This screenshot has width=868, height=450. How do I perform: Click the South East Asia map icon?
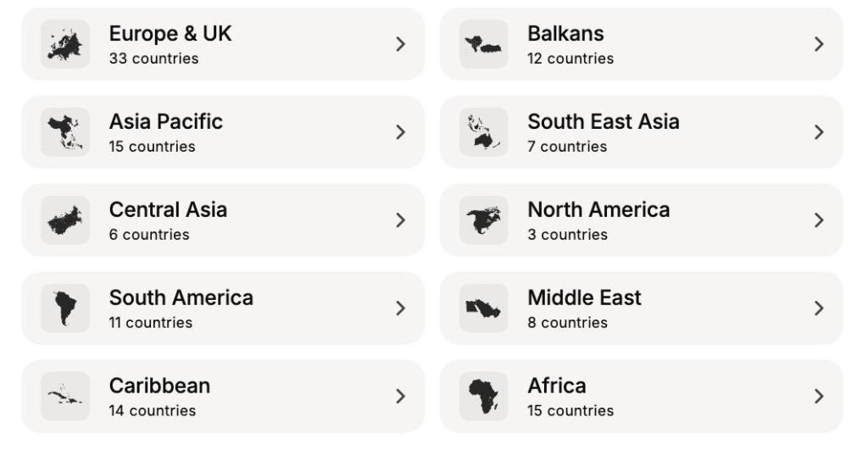483,132
